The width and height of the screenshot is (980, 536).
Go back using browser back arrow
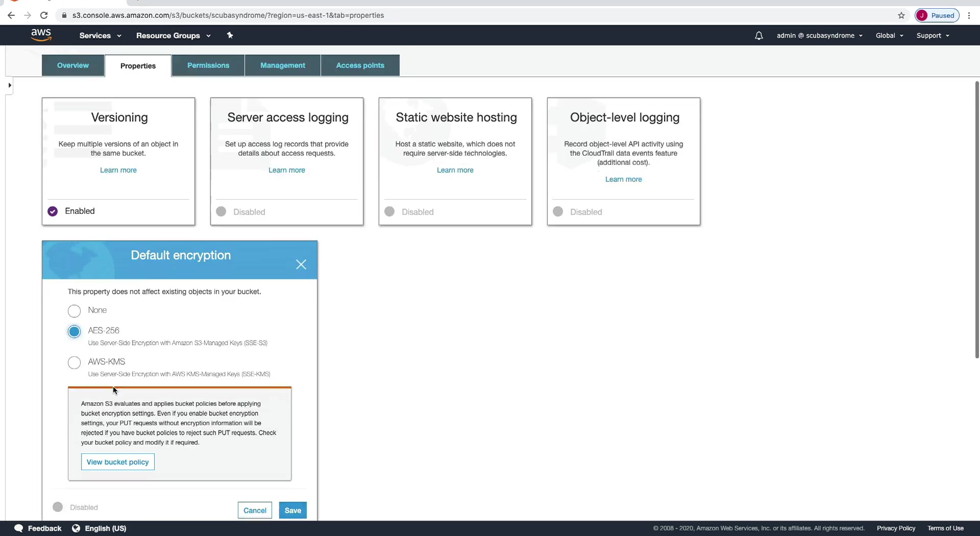11,15
